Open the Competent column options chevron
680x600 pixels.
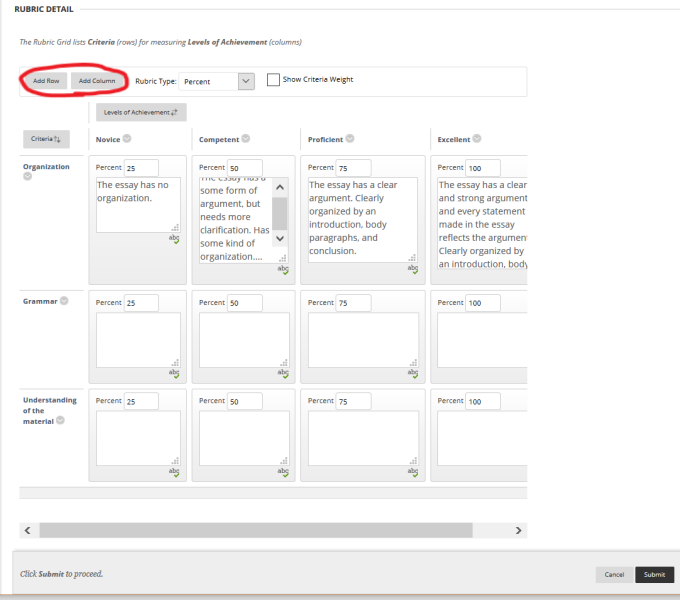pos(246,139)
